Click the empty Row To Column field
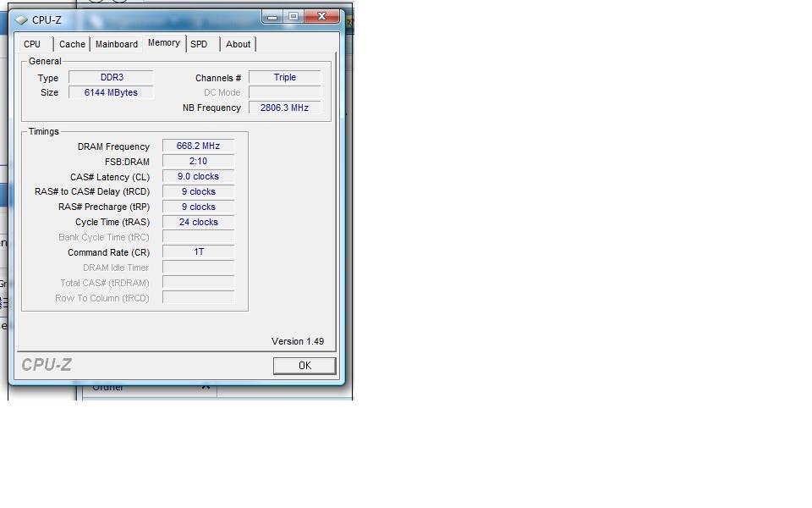 click(x=198, y=297)
